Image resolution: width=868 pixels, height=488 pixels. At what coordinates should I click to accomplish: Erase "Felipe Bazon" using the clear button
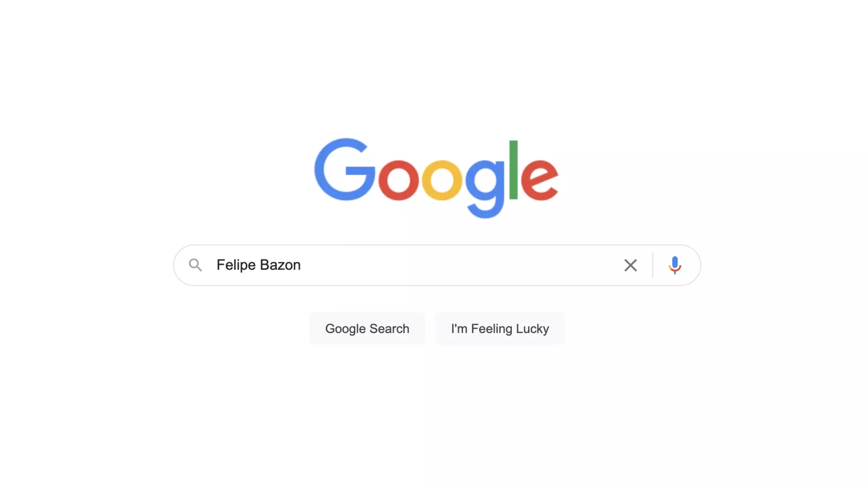[630, 265]
